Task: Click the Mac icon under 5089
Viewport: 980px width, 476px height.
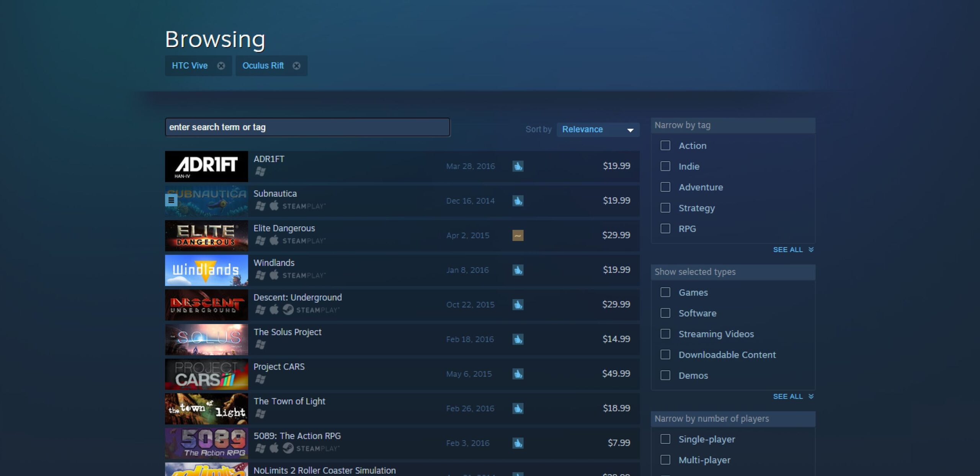Action: pos(274,448)
